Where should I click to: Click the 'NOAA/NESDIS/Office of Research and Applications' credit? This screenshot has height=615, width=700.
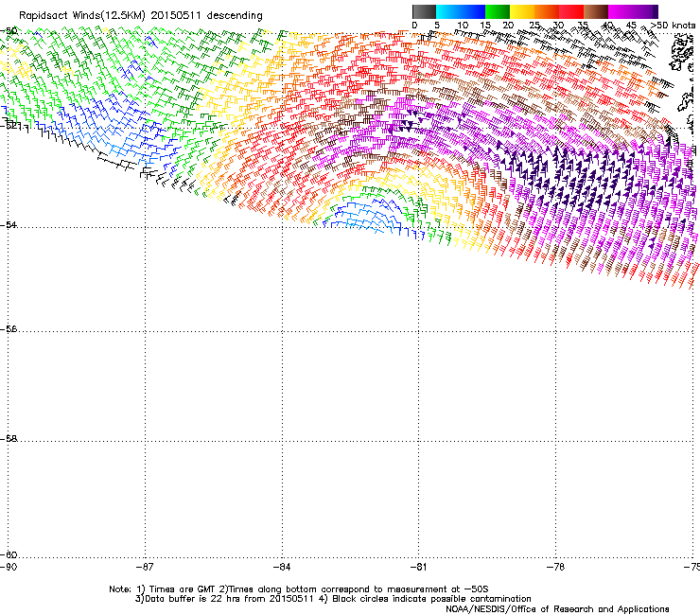coord(557,609)
